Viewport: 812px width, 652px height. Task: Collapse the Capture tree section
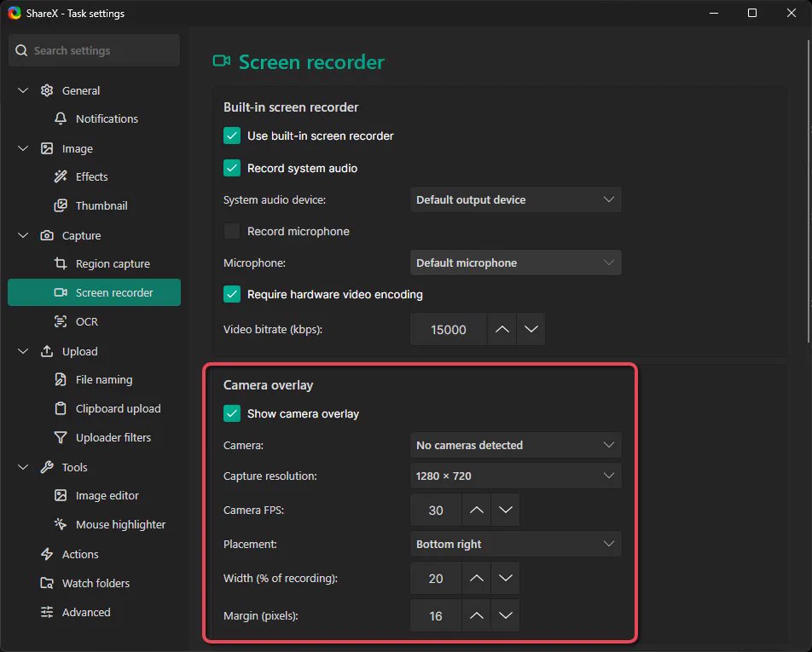[x=23, y=235]
